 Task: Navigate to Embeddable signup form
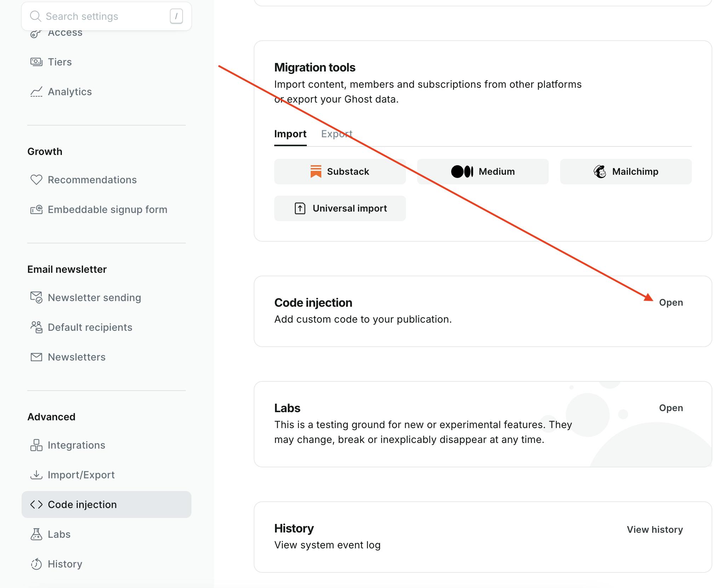(x=107, y=209)
